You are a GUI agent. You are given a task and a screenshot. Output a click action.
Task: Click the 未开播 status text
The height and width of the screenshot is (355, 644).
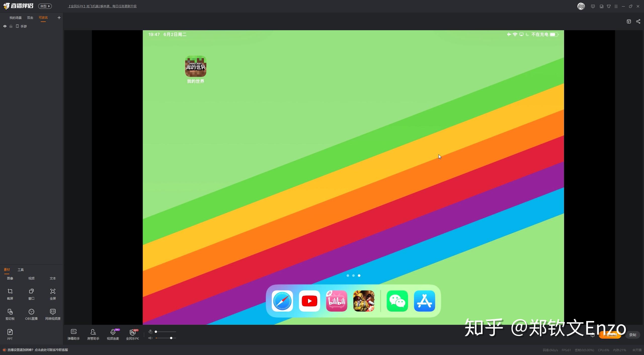(637, 350)
